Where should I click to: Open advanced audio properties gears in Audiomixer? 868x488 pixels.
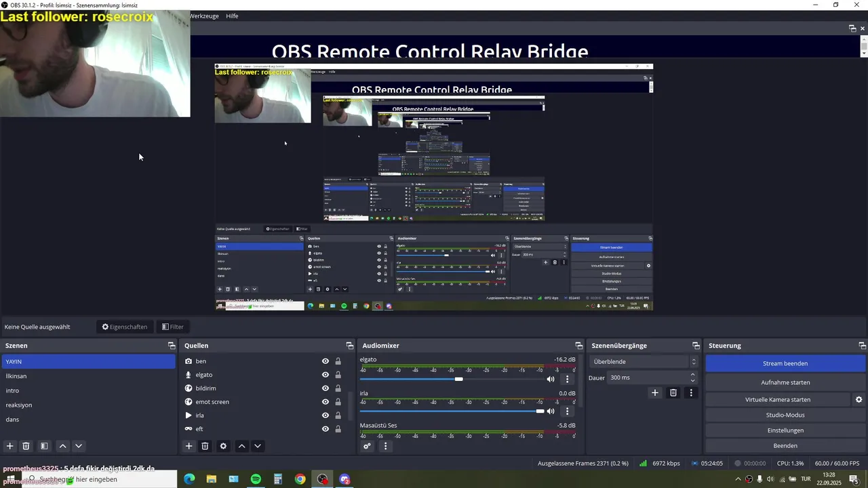pos(368,446)
